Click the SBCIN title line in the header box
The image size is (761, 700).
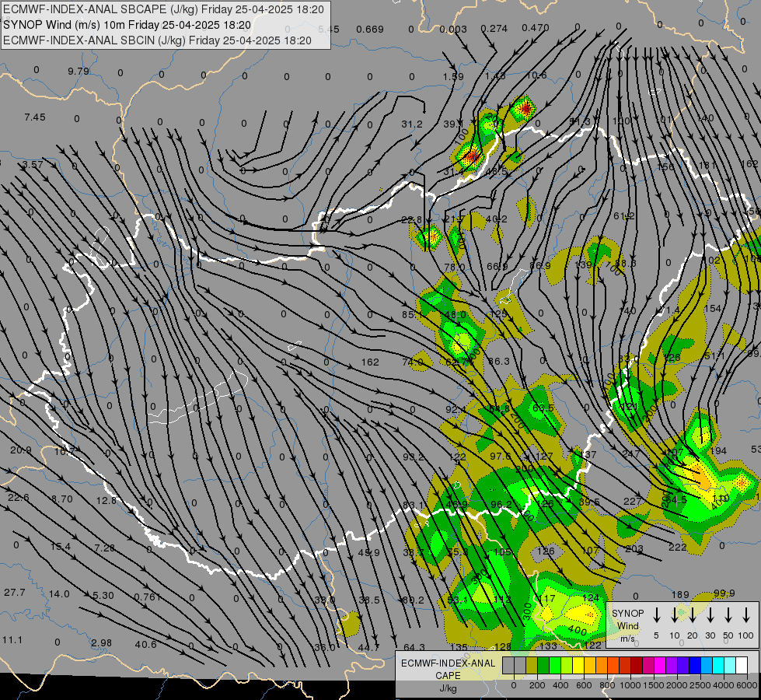coord(157,40)
